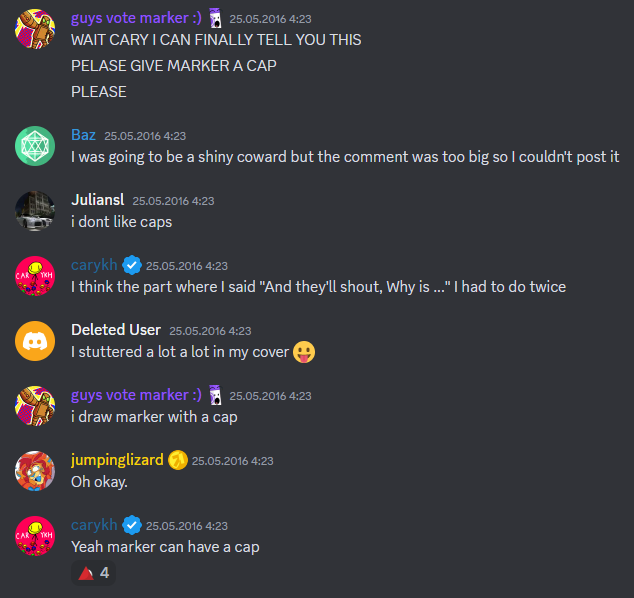
Task: Click carykh's name above 'I think the part'
Action: point(94,265)
